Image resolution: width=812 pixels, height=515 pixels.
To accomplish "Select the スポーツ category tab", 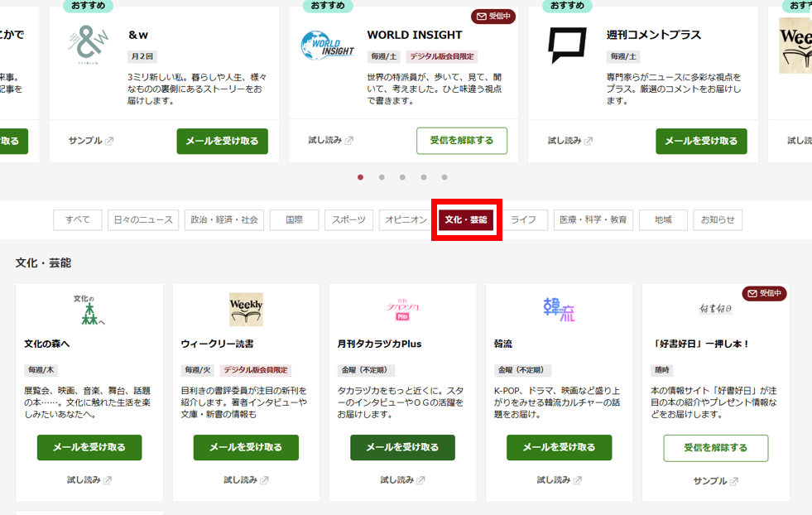I will point(349,219).
